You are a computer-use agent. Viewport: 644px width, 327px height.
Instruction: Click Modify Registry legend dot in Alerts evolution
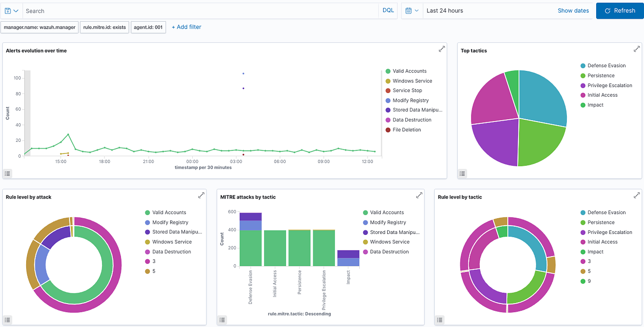point(388,100)
